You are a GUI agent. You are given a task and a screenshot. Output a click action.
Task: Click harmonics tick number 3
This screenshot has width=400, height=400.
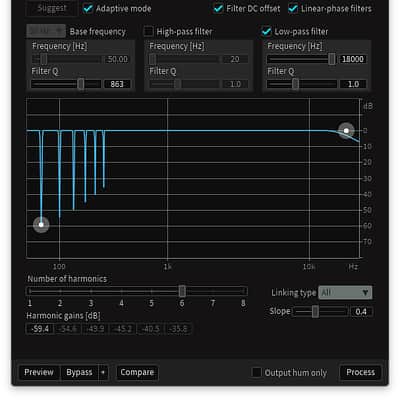coord(91,303)
